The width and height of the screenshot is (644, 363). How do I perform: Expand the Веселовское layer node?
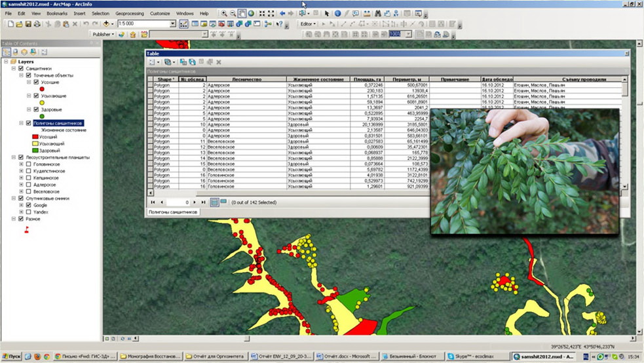coord(21,192)
